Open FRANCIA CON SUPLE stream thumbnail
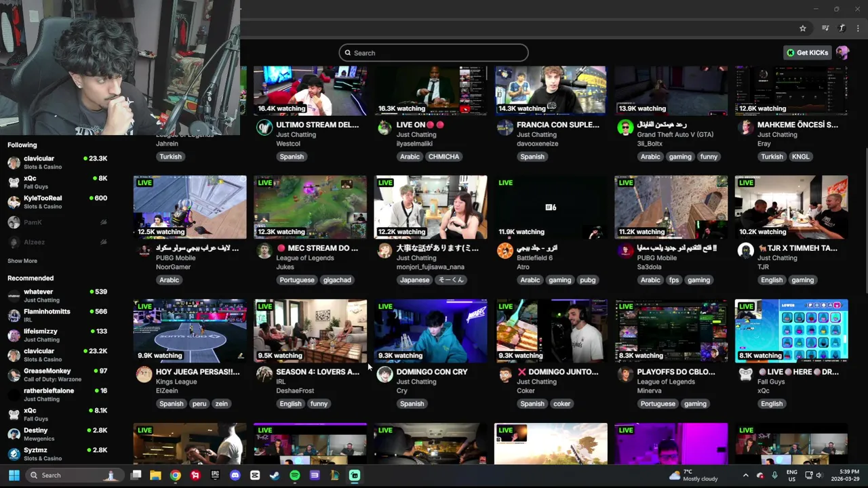The height and width of the screenshot is (488, 868). tap(551, 91)
